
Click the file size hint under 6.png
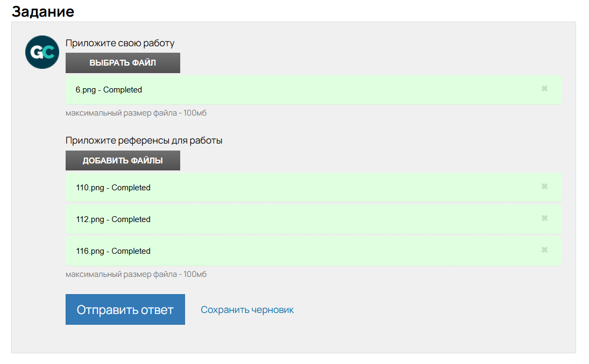click(136, 113)
